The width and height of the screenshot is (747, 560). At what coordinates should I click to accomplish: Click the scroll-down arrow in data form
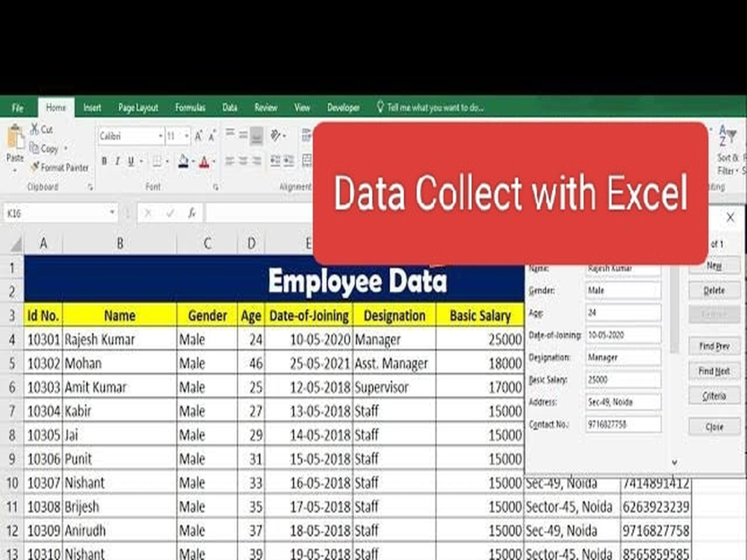click(x=675, y=462)
